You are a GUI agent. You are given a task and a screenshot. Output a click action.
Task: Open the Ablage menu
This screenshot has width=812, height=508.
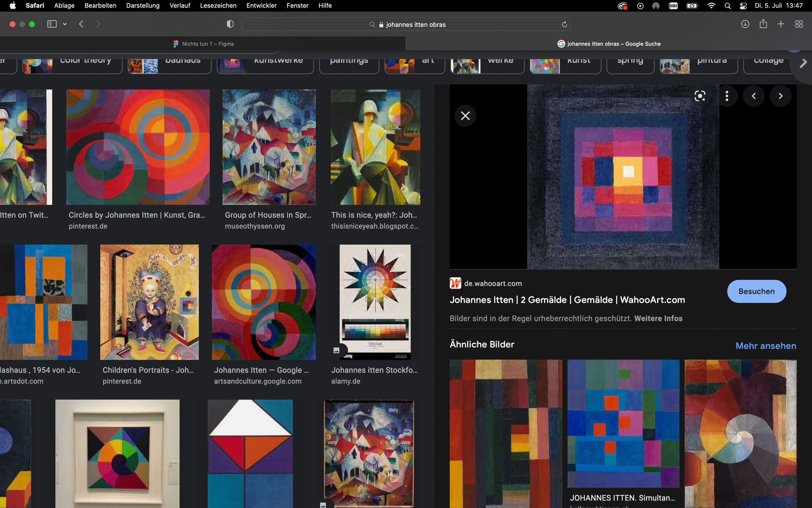(64, 6)
